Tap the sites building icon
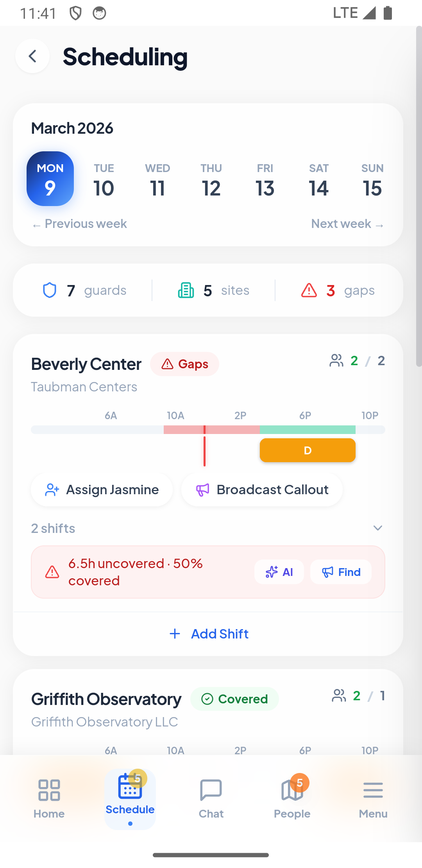The height and width of the screenshot is (868, 422). coord(186,291)
